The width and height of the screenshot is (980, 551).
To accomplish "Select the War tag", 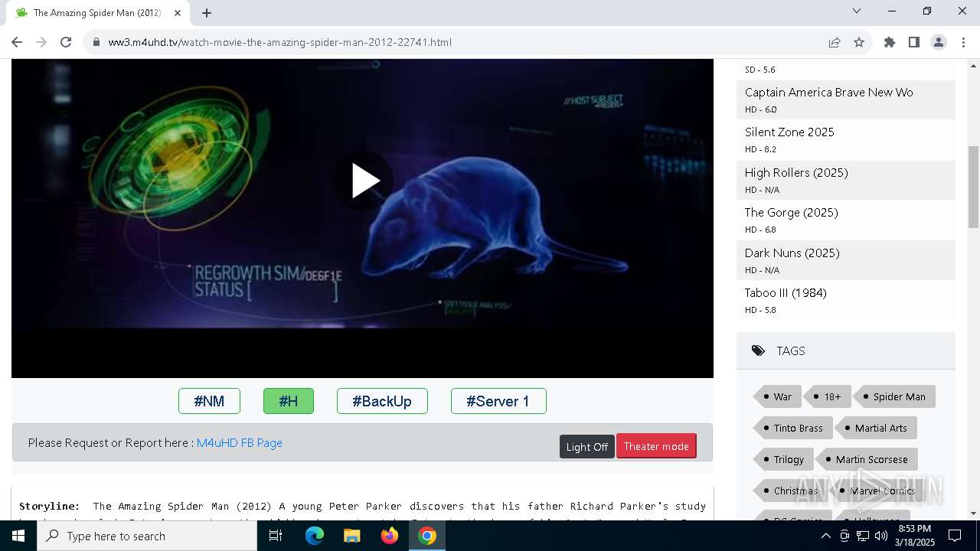I will [x=777, y=396].
